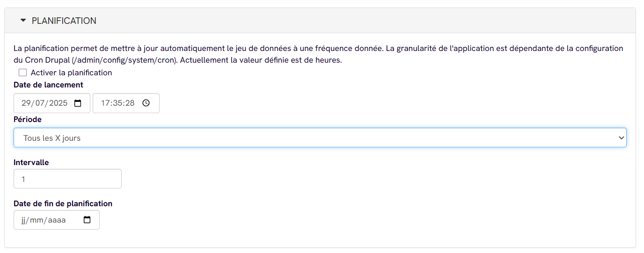
Task: Click the Date de fin de planification label
Action: click(x=63, y=203)
